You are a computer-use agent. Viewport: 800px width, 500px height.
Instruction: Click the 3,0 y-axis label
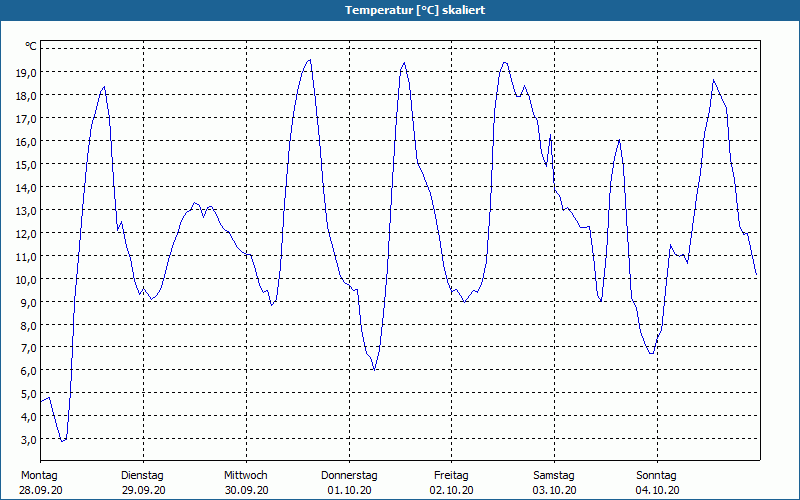[28, 440]
